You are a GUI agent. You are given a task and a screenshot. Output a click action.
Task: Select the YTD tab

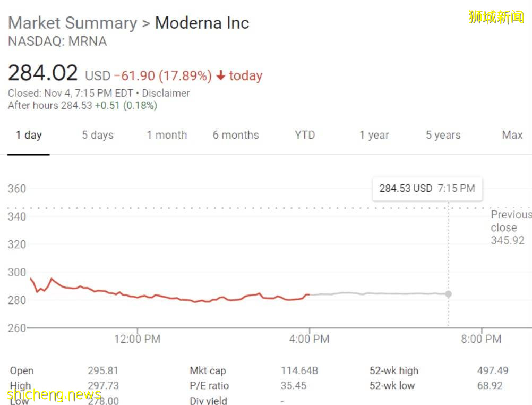coord(305,136)
